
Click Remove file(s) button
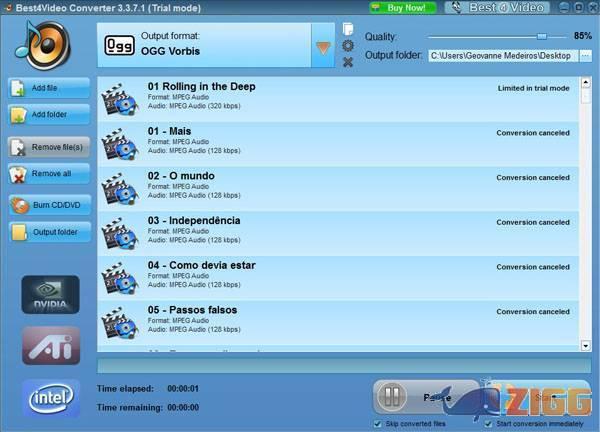(x=49, y=147)
